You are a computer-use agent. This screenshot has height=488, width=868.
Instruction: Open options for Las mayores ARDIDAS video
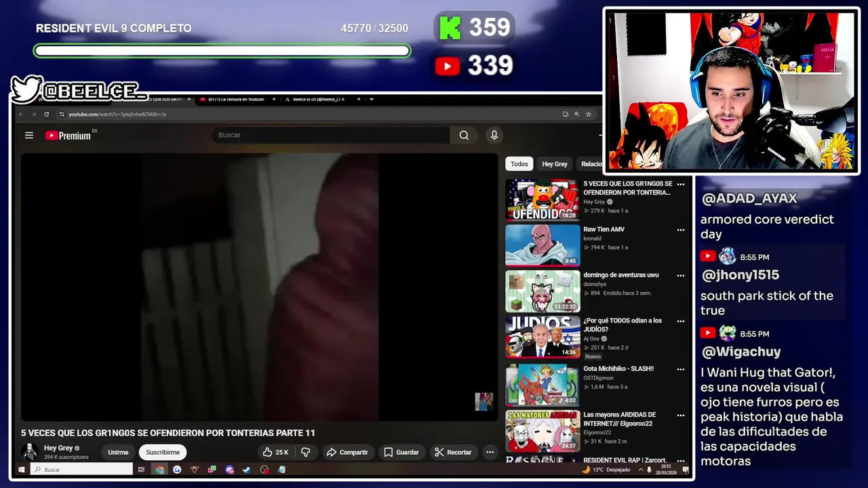coord(681,415)
